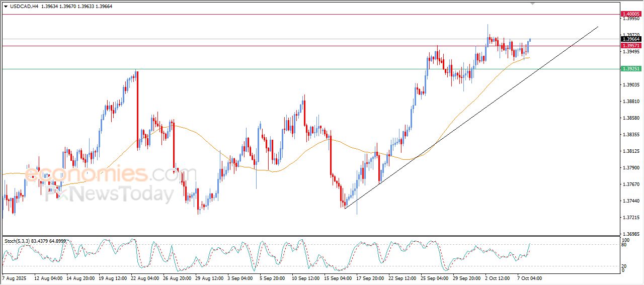Viewport: 644px width, 285px height.
Task: Click the gray chart shift triangle marker
Action: (532, 3)
